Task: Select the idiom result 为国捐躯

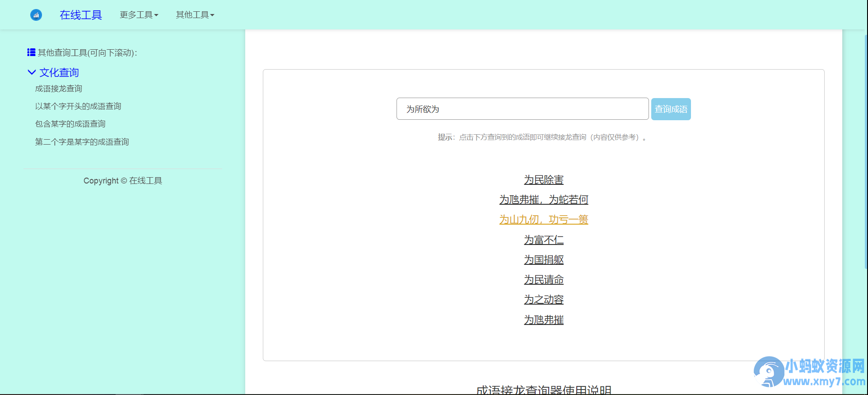Action: [544, 260]
